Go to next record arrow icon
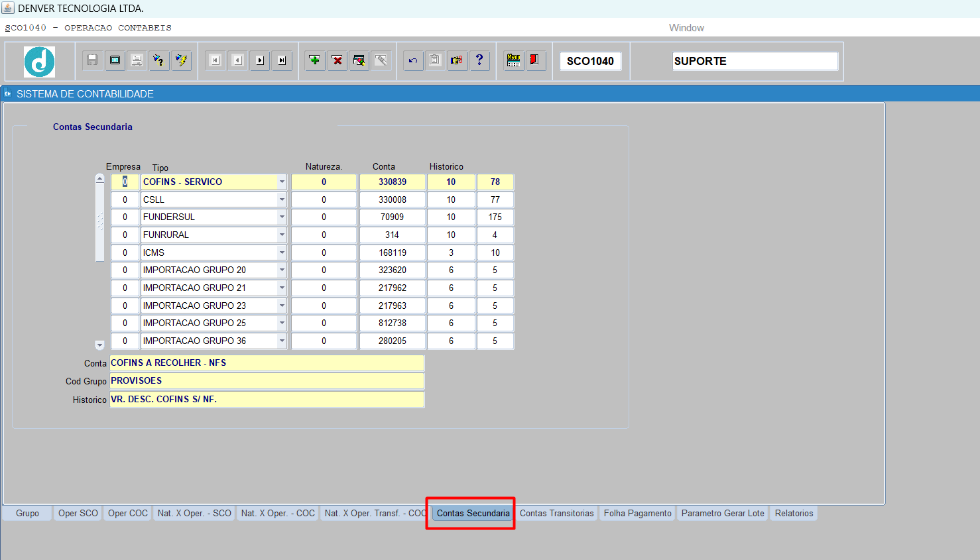980x560 pixels. point(260,60)
